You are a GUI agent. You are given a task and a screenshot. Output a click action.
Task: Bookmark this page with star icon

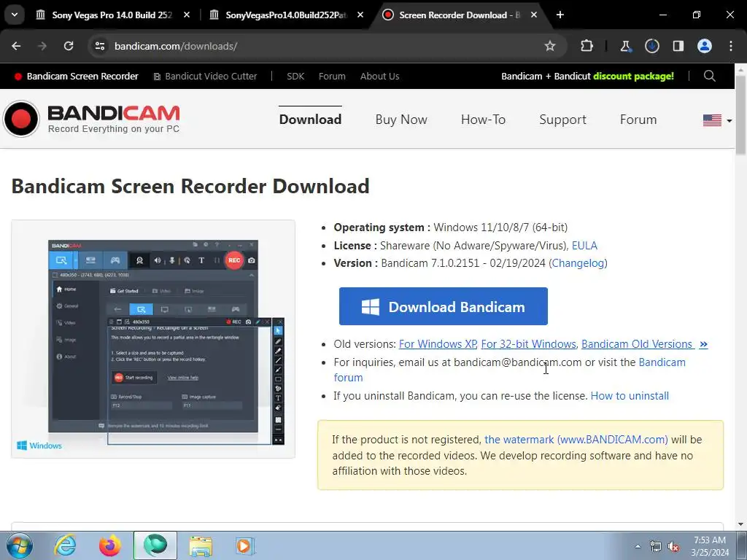550,46
